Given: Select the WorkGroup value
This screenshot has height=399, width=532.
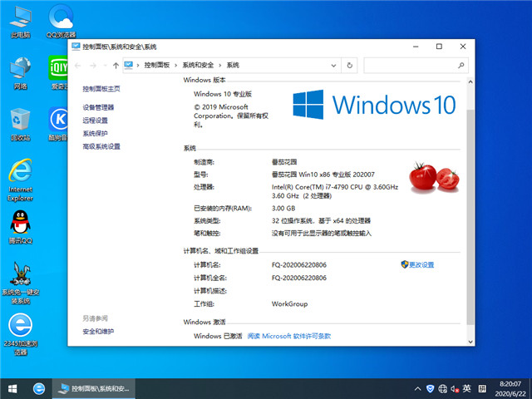Looking at the screenshot, I should point(289,304).
